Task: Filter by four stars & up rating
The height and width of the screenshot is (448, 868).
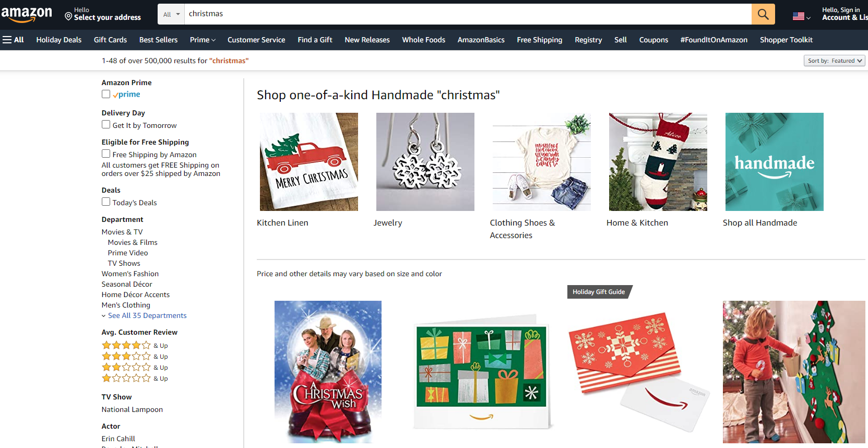Action: [135, 345]
